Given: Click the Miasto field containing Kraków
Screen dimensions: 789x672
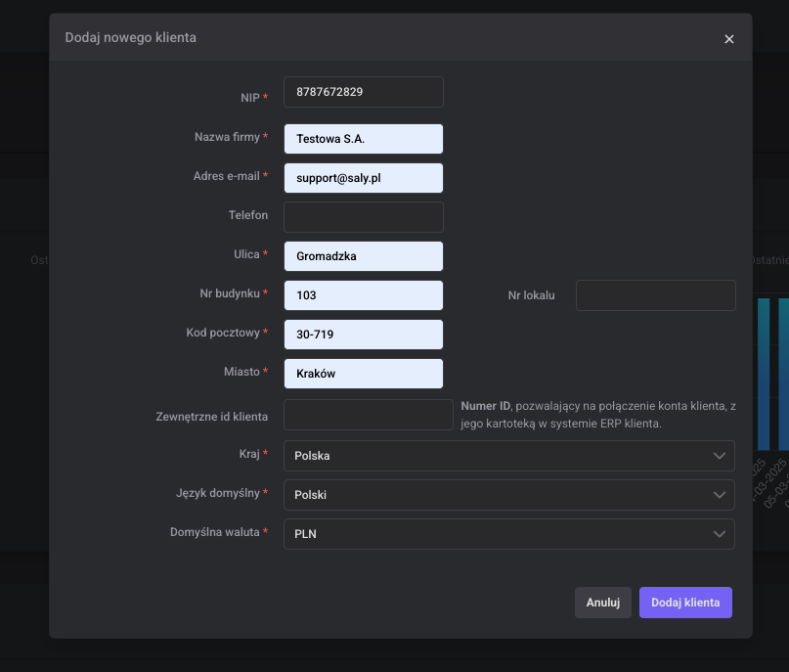Looking at the screenshot, I should (363, 374).
